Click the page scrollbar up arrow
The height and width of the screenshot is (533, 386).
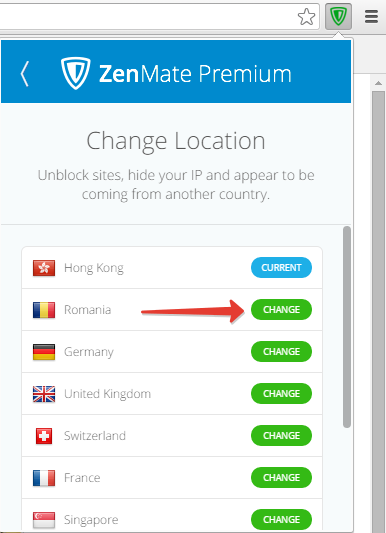(x=379, y=83)
